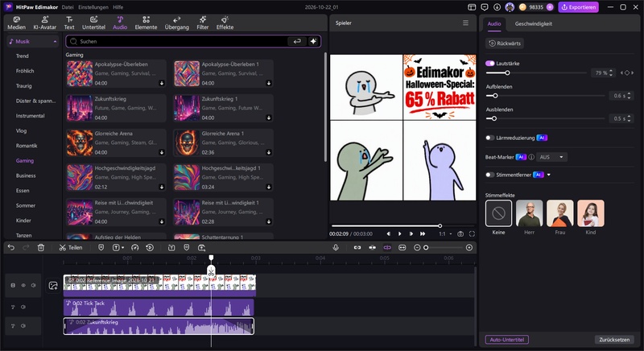Click the snapshot camera icon in player

tap(460, 234)
